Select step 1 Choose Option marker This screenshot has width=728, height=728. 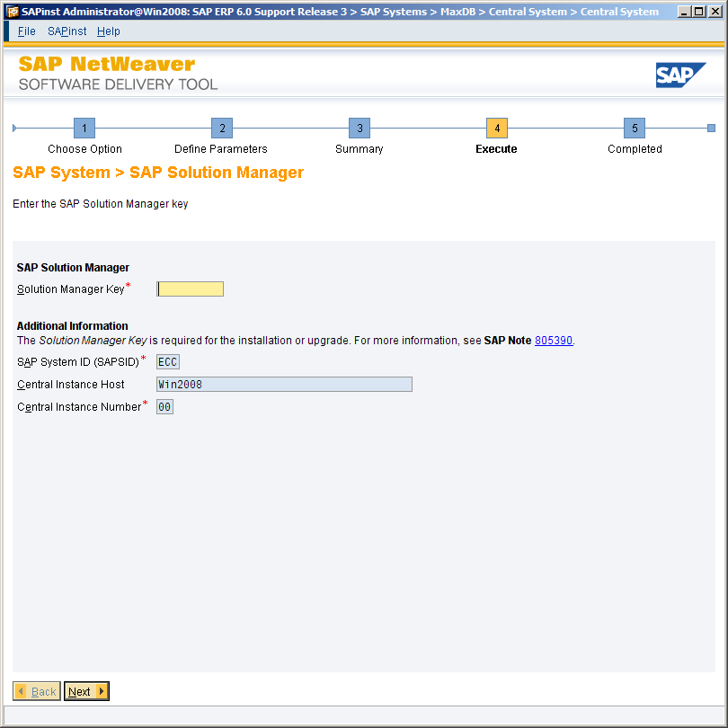point(84,129)
